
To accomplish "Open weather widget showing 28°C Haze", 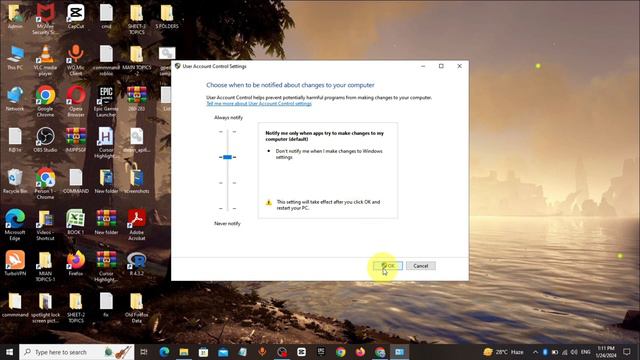I will tap(504, 352).
